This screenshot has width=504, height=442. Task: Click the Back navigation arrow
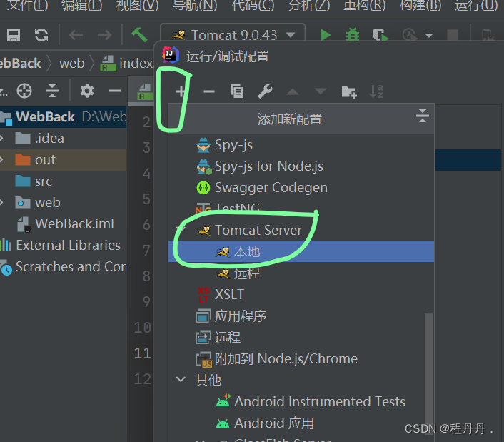pos(76,35)
